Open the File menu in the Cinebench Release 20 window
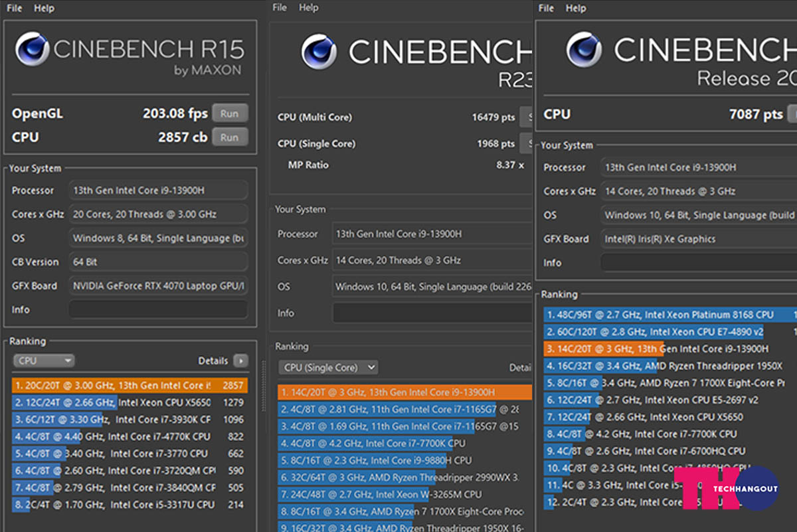The height and width of the screenshot is (532, 797). [547, 9]
